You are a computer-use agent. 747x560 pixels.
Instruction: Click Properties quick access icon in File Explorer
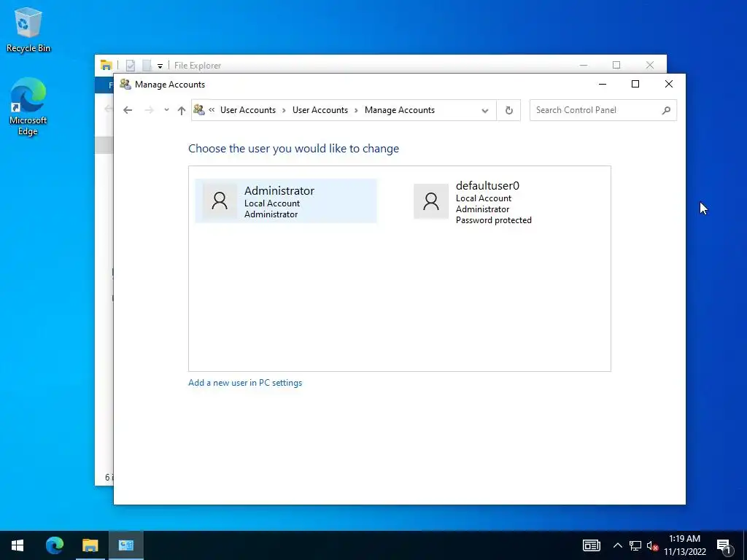(130, 65)
